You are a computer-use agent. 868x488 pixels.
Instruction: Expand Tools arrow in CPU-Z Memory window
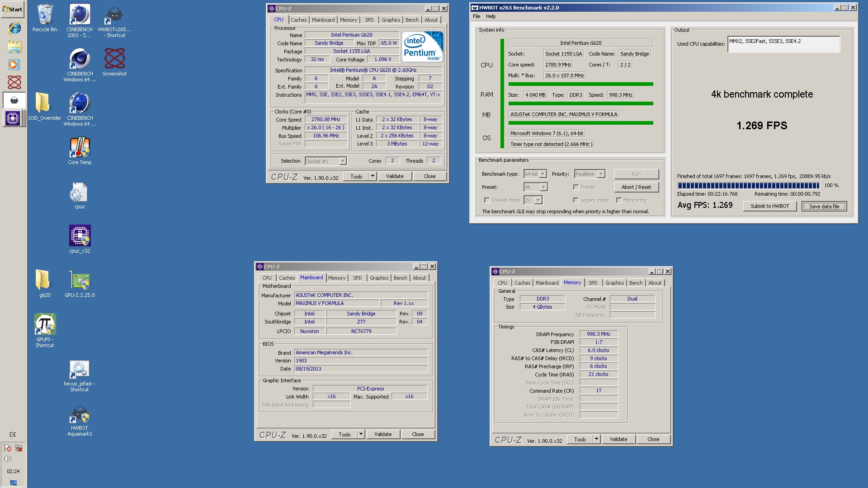pos(596,439)
